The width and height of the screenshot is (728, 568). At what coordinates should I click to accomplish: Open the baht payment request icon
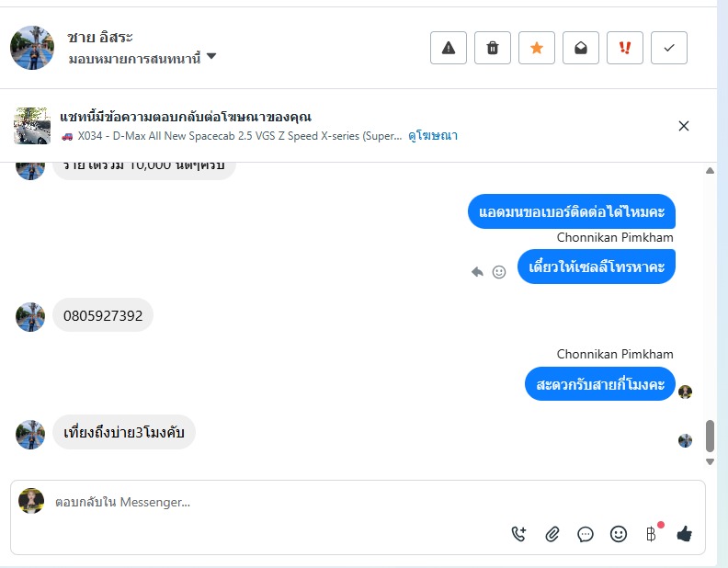click(652, 534)
